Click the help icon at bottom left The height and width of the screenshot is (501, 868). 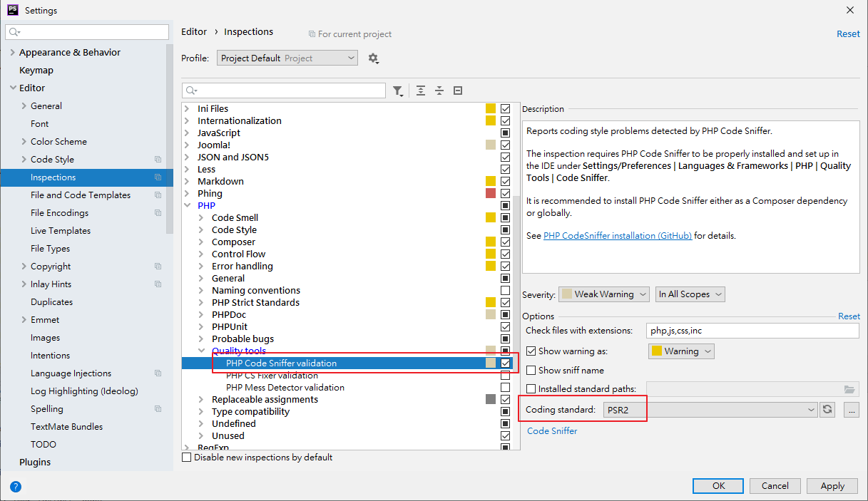click(x=15, y=487)
